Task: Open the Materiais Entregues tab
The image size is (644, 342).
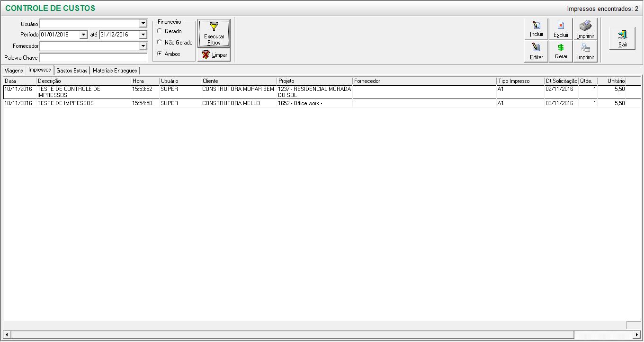Action: pyautogui.click(x=115, y=71)
